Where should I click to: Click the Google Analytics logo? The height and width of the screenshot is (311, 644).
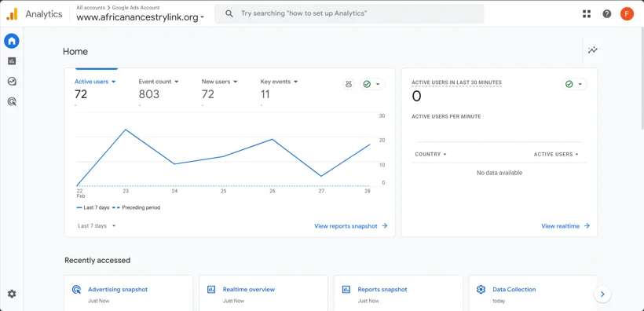coord(12,14)
